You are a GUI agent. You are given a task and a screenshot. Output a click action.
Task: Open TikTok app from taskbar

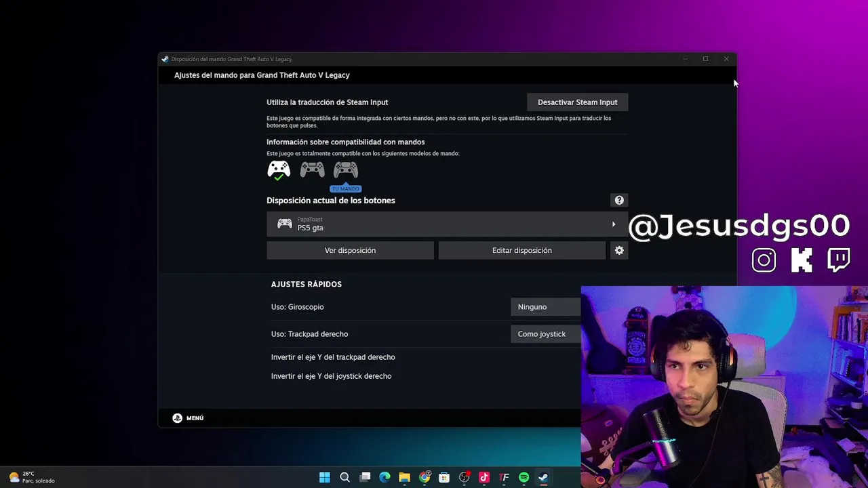coord(484,477)
